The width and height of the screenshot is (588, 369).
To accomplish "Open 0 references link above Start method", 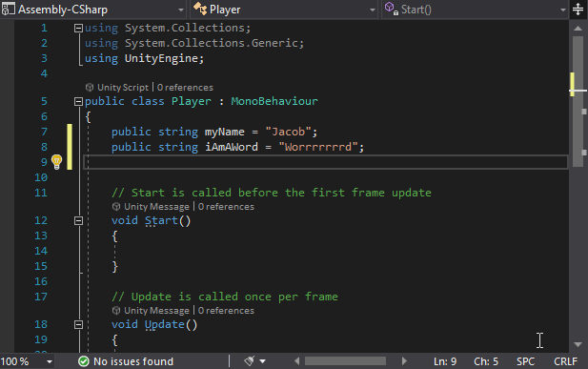I will click(226, 207).
